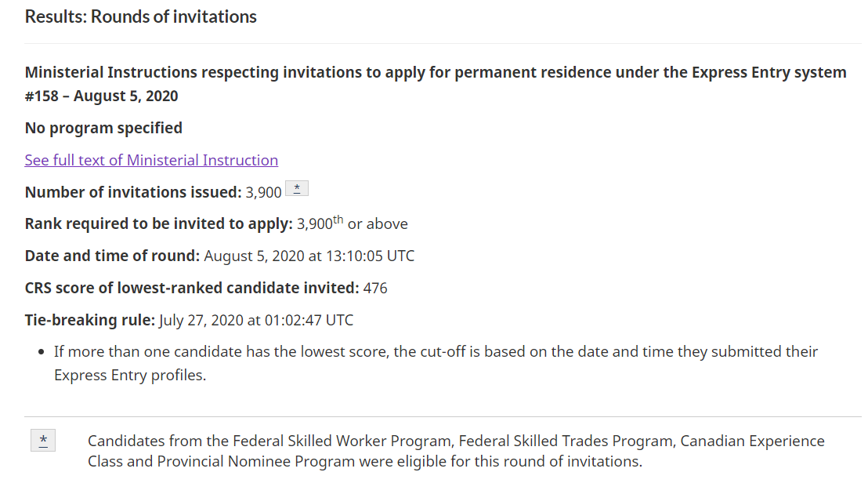Click the "Rank required to be invited" label
868x483 pixels.
(x=159, y=223)
